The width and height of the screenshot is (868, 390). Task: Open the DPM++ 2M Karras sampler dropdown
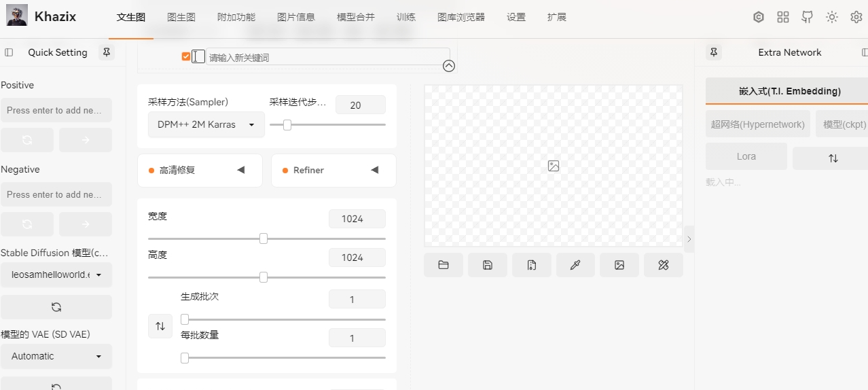point(206,124)
